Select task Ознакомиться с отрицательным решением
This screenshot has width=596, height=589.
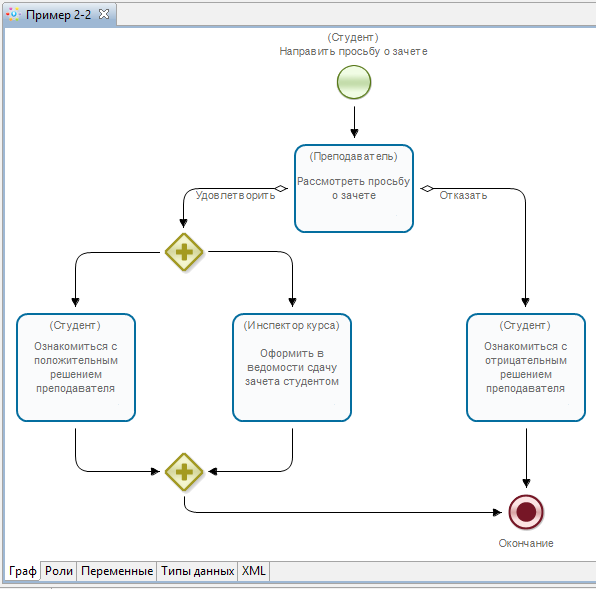(526, 367)
